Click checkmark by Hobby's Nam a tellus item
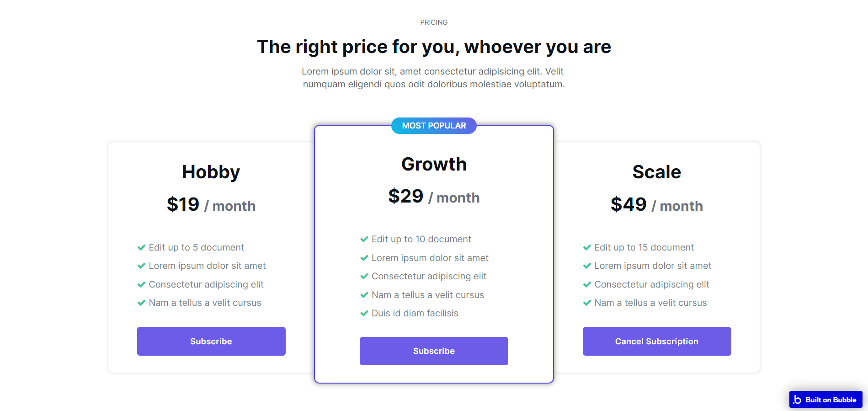Image resolution: width=868 pixels, height=411 pixels. click(x=141, y=303)
